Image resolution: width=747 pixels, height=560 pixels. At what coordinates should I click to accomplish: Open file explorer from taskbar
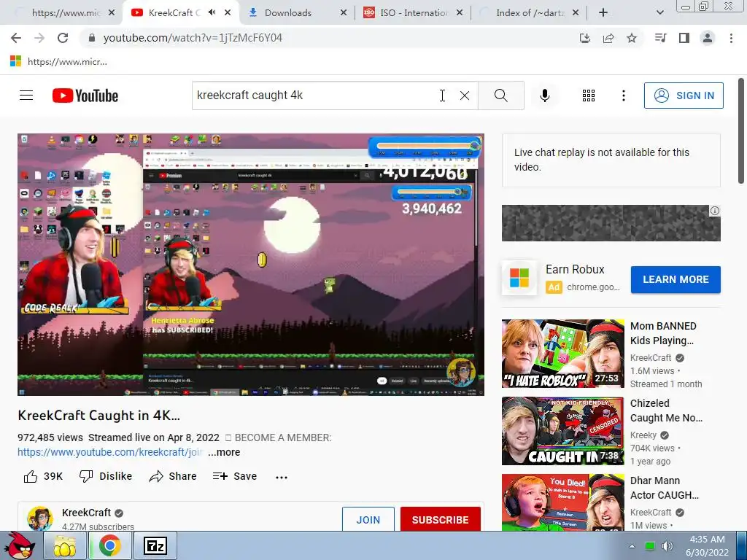(x=65, y=545)
